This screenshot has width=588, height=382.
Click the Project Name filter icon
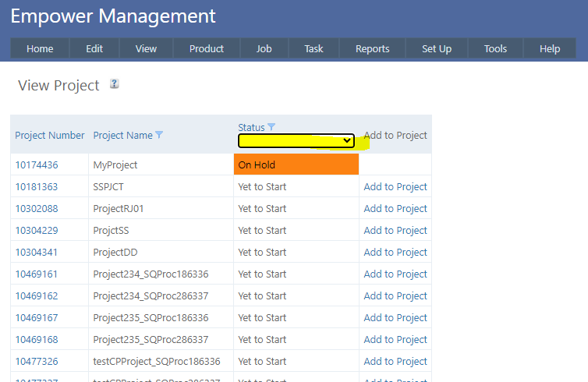pos(159,135)
